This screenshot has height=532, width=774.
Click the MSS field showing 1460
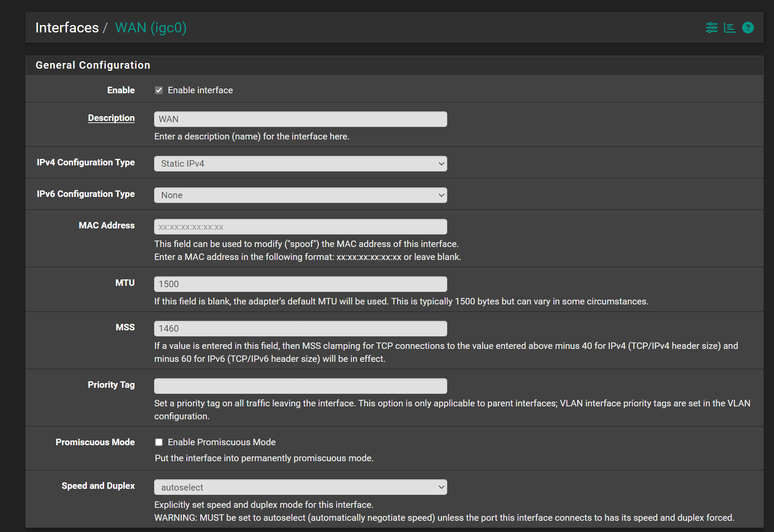300,329
